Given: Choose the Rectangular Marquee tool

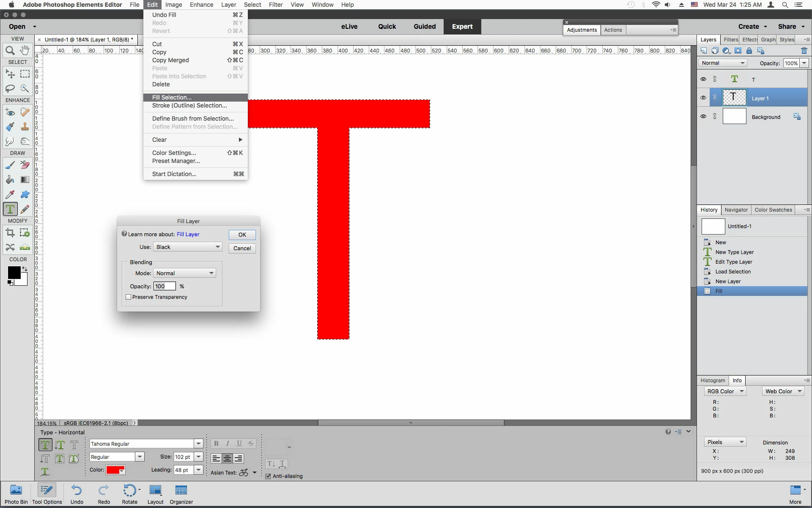Looking at the screenshot, I should tap(25, 74).
